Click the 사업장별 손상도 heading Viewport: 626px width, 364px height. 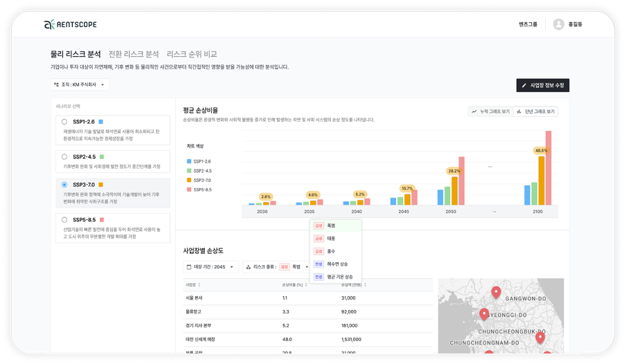203,251
